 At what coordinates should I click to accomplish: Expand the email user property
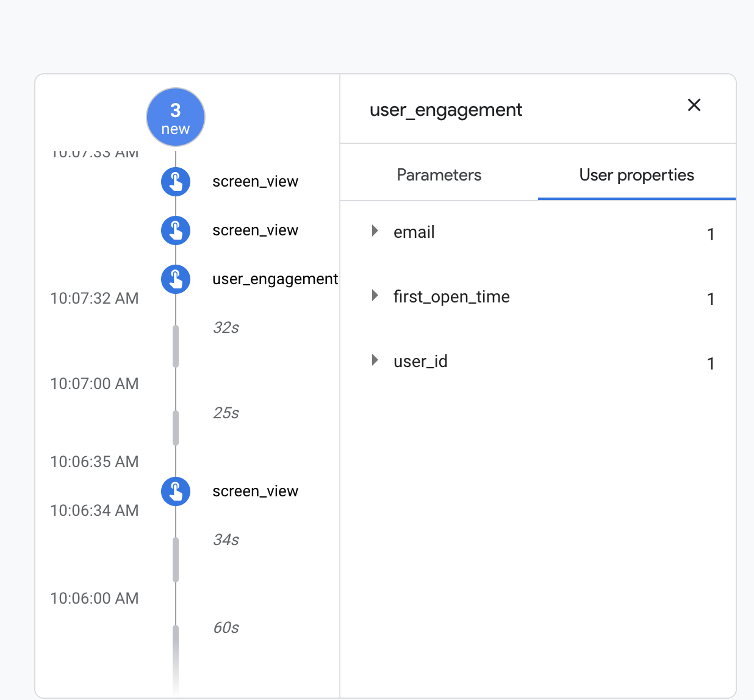(x=375, y=231)
